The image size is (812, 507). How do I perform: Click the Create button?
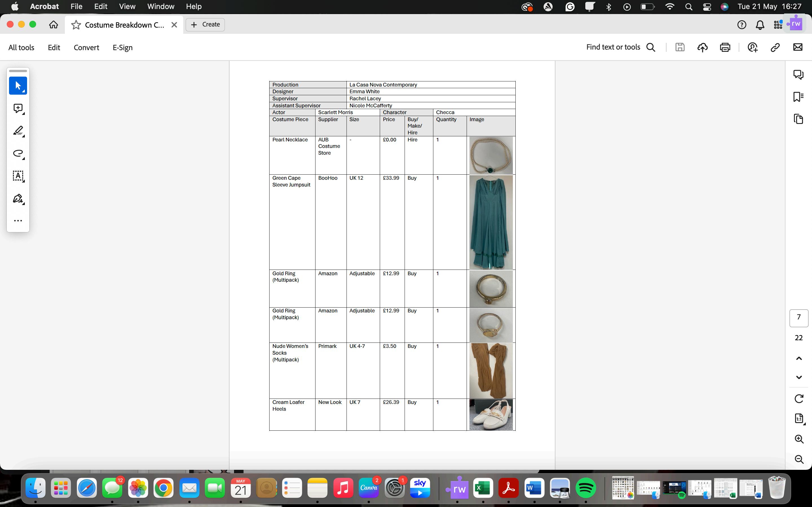(205, 25)
